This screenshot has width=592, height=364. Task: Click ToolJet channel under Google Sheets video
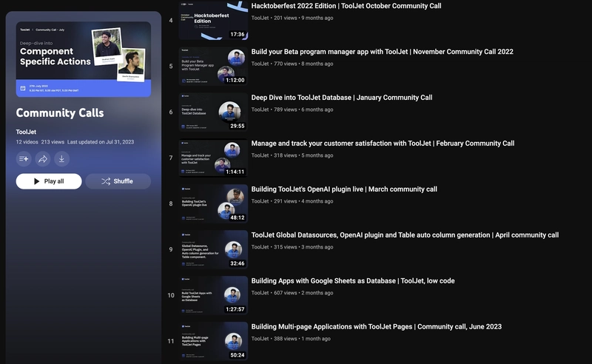[260, 293]
